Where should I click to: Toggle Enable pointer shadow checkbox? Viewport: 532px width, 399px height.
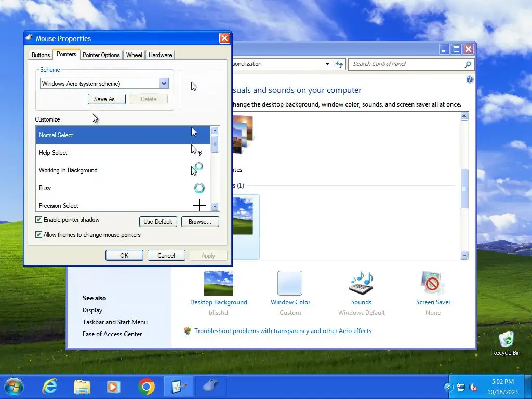click(38, 220)
